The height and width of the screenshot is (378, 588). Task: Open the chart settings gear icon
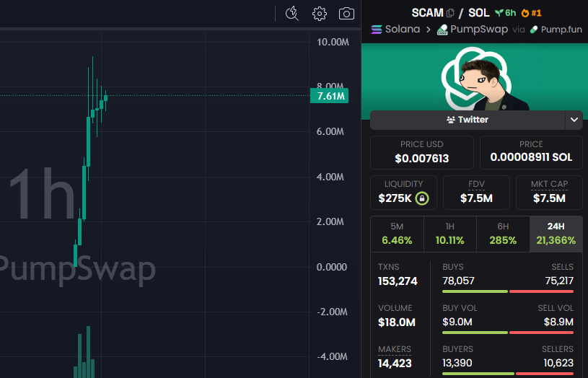click(320, 14)
